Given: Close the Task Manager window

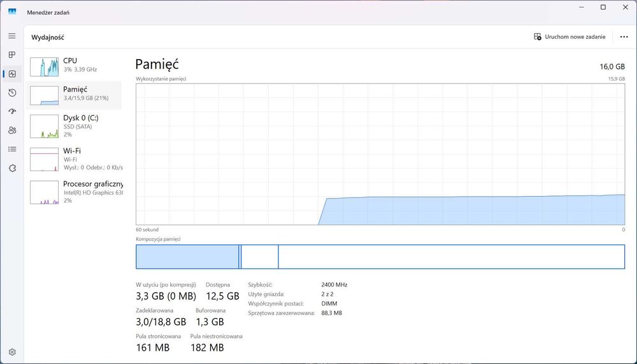Looking at the screenshot, I should pos(626,7).
